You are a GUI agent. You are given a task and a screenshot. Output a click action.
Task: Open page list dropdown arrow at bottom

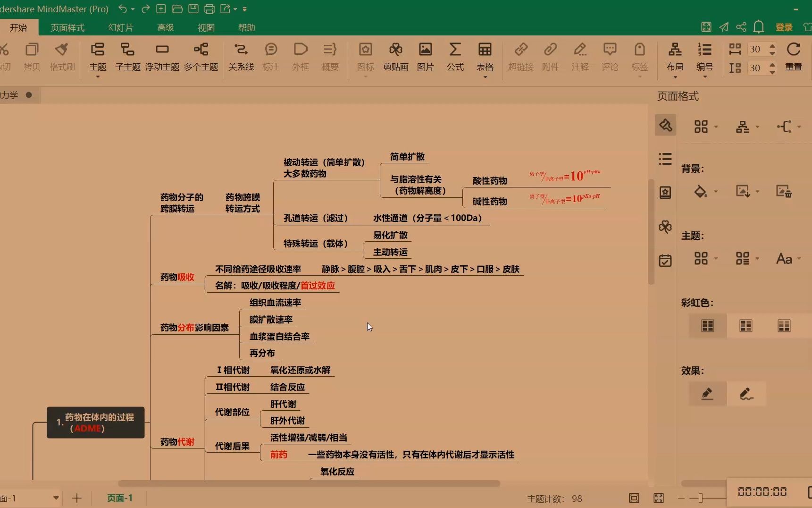(56, 498)
